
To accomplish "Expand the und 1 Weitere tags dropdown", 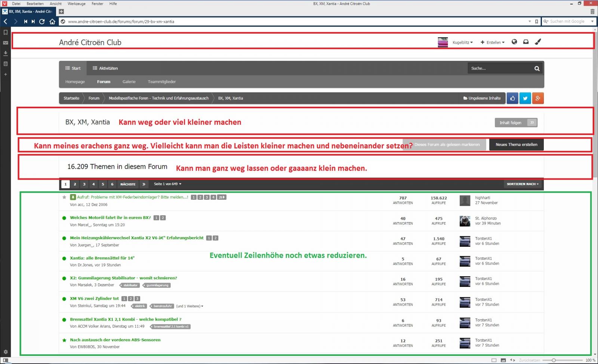I will (x=190, y=306).
